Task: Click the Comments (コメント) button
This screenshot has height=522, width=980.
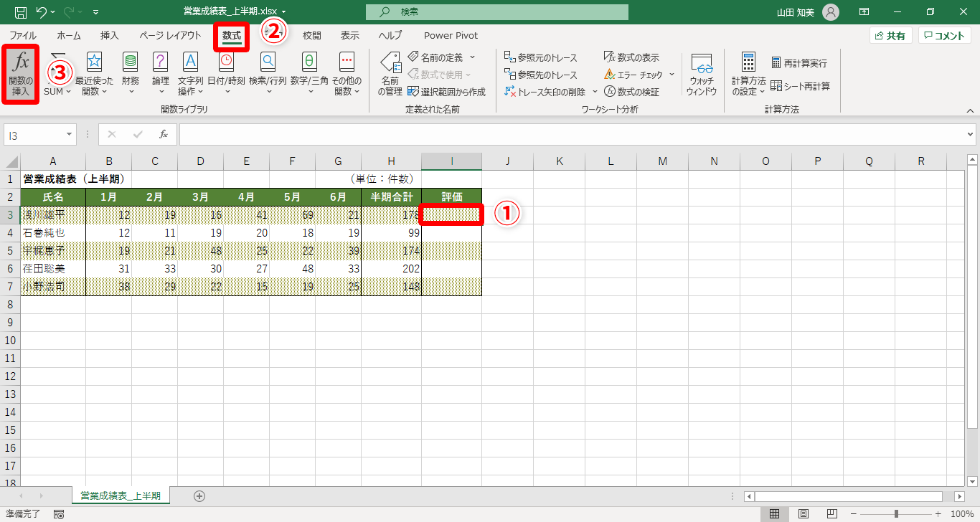Action: point(944,36)
